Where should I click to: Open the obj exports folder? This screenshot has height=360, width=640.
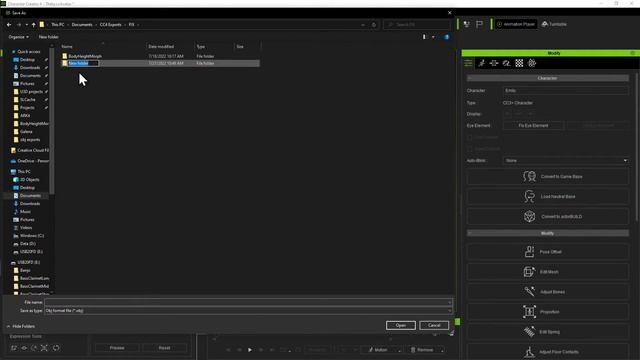(30, 140)
